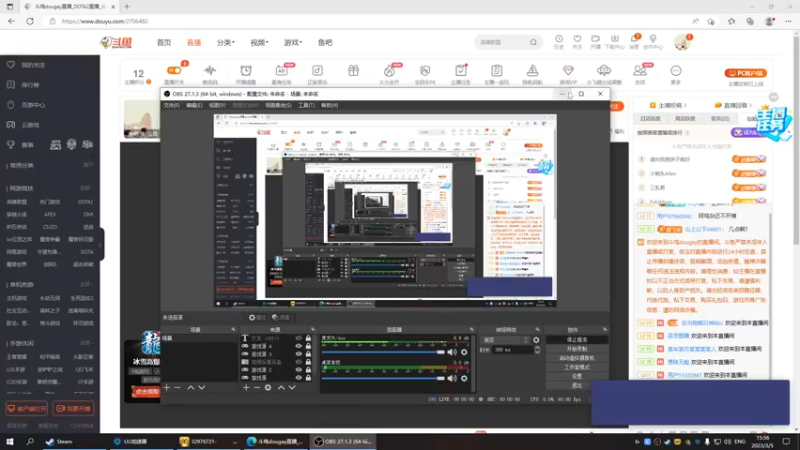Open Windows Start menu button
This screenshot has height=450, width=800.
coord(10,441)
